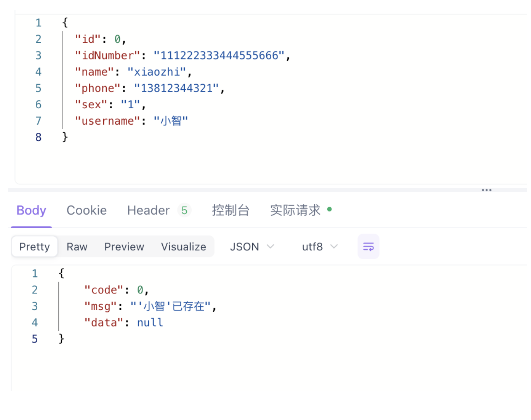The image size is (531, 420).
Task: Click the "code" key in response
Action: [104, 290]
